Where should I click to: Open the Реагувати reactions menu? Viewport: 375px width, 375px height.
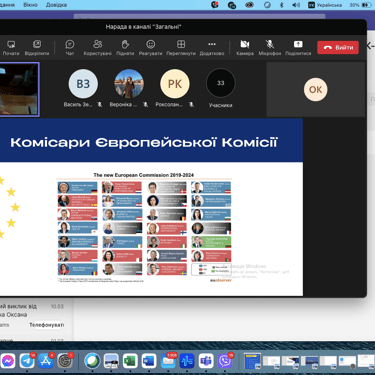point(150,48)
